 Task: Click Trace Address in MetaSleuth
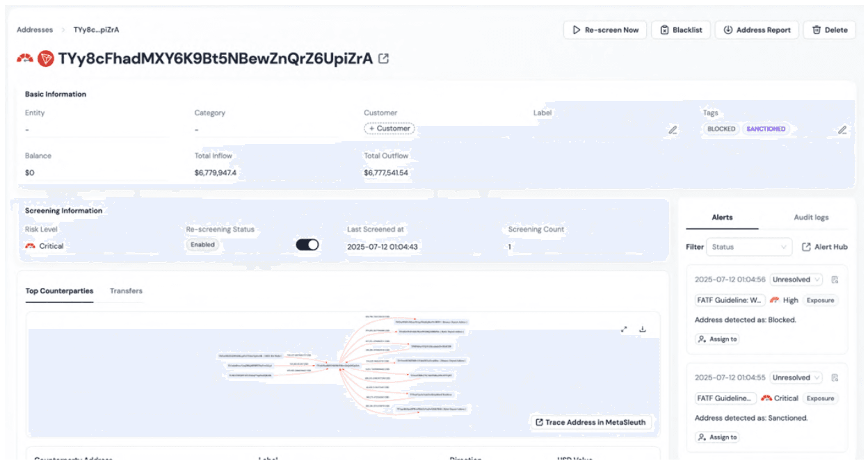590,422
